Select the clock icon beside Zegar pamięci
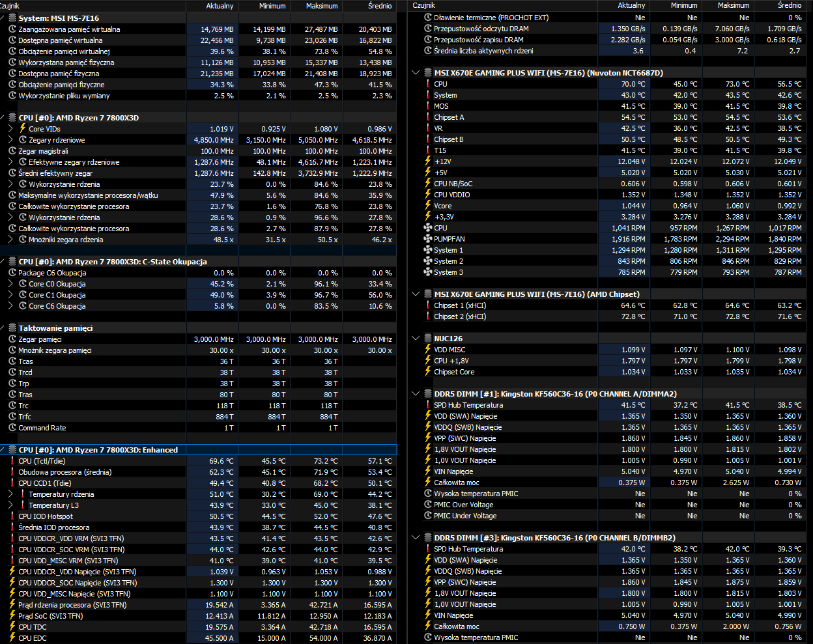The image size is (813, 644). click(12, 339)
